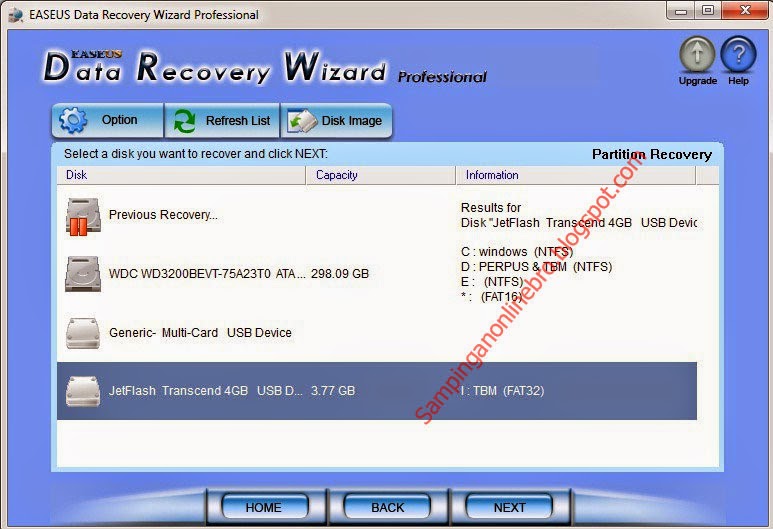Click the Capacity column header
773x529 pixels.
click(x=381, y=175)
